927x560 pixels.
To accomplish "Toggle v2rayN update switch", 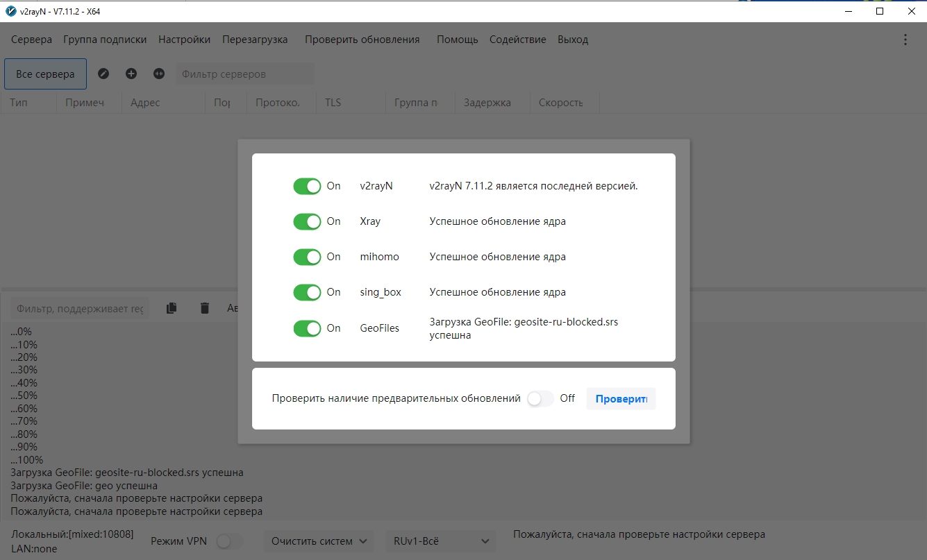I will [307, 186].
